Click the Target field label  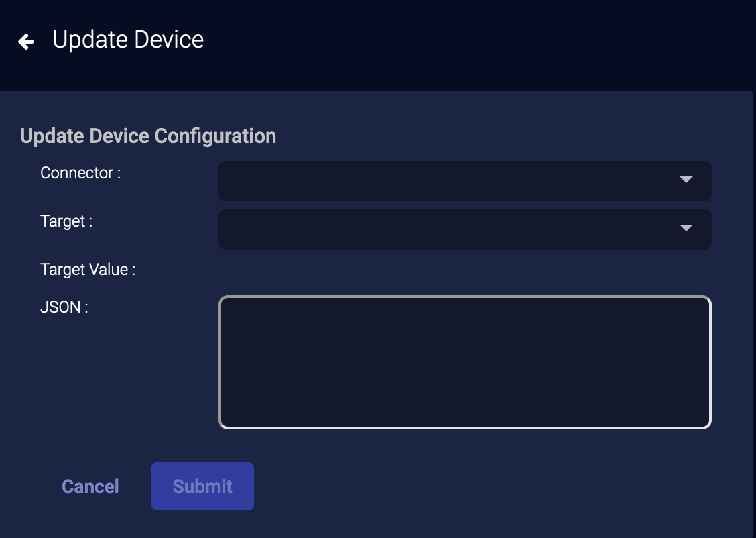66,221
